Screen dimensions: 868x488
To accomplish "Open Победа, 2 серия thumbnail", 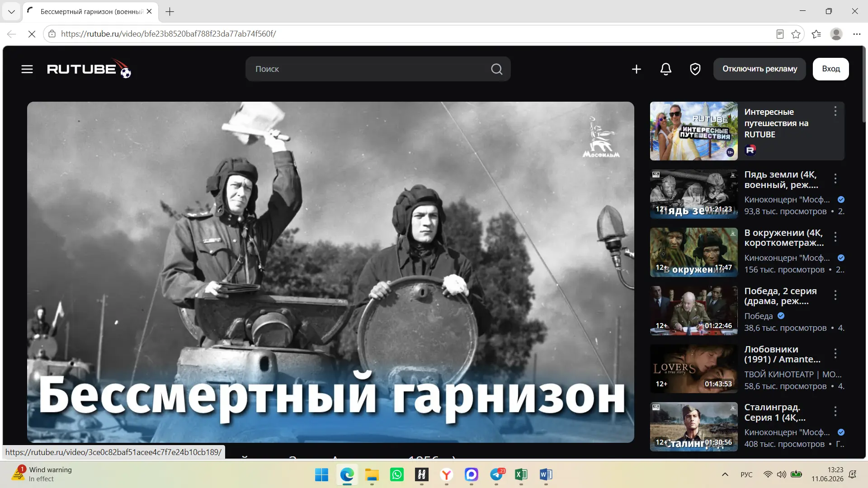I will (x=693, y=310).
